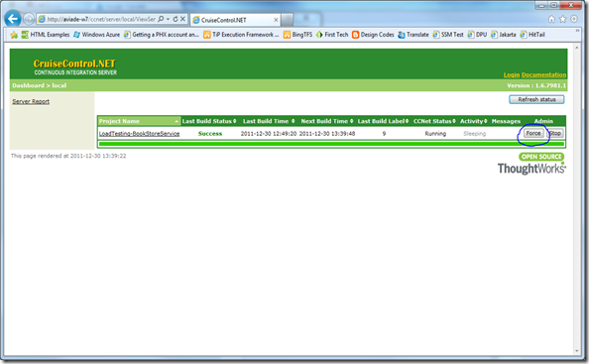Sort by Project Name column
The width and height of the screenshot is (589, 364).
click(139, 121)
